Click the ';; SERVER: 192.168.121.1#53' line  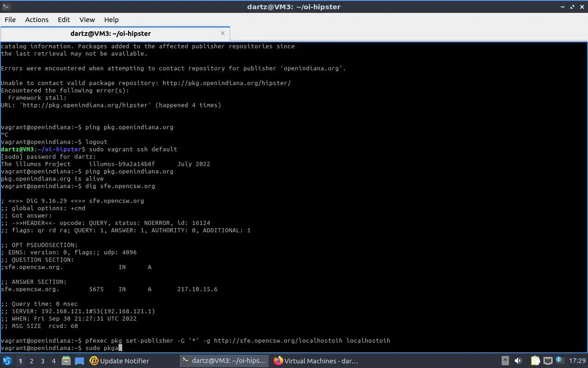[x=78, y=311]
